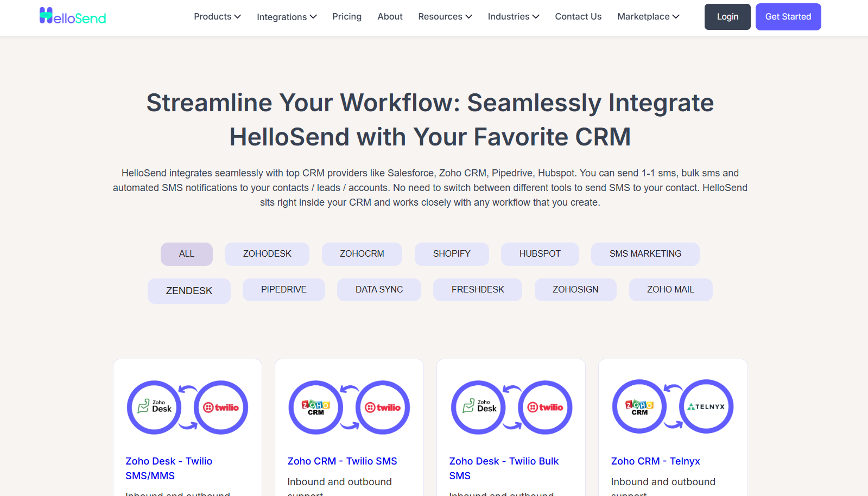Click the Login button
868x496 pixels.
click(727, 16)
